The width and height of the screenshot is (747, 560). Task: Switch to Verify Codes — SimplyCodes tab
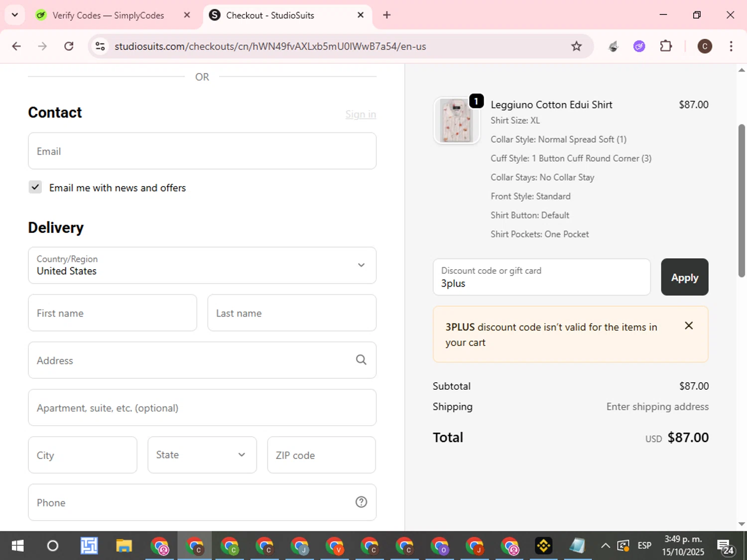click(108, 15)
